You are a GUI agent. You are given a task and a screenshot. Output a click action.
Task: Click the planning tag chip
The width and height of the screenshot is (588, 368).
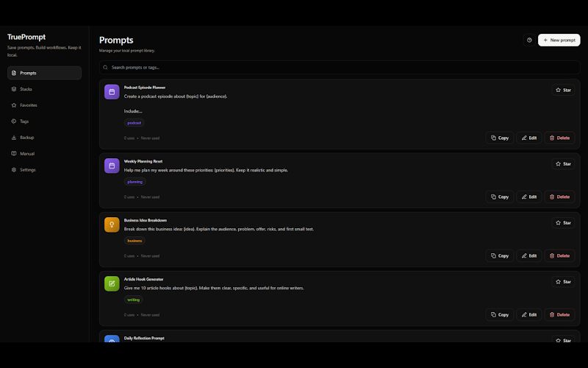tap(135, 182)
